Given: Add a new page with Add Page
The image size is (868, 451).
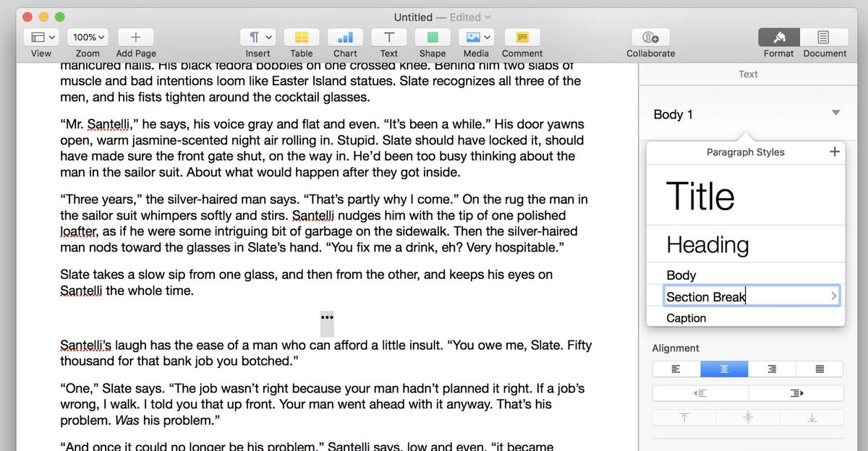Looking at the screenshot, I should [x=135, y=38].
